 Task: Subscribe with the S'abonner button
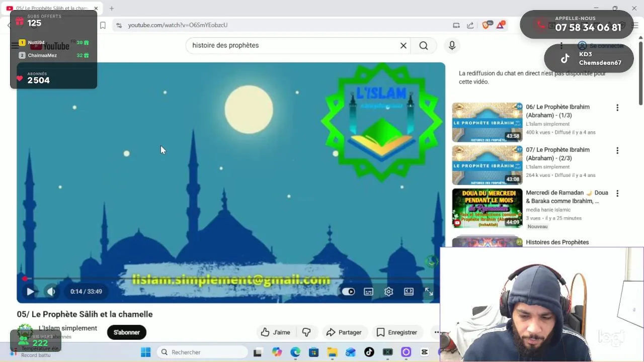[127, 332]
